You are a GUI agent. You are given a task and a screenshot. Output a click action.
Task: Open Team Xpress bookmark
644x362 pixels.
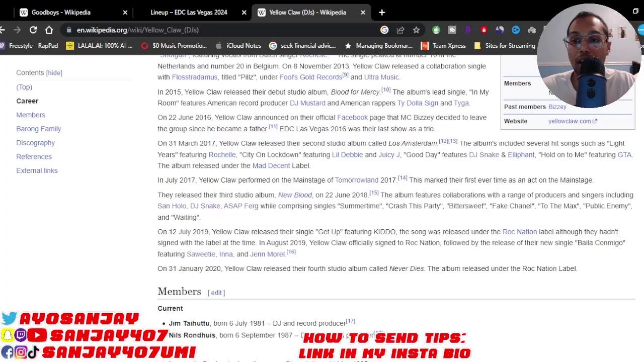[443, 46]
